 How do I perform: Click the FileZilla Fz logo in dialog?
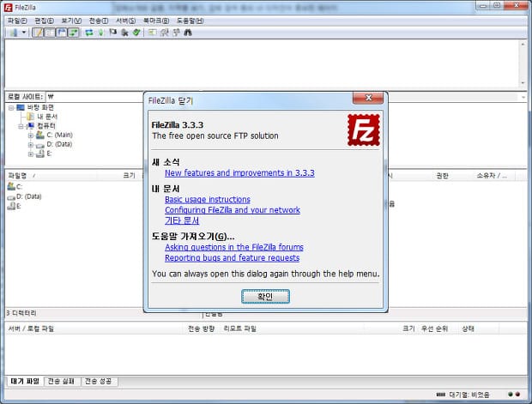364,130
